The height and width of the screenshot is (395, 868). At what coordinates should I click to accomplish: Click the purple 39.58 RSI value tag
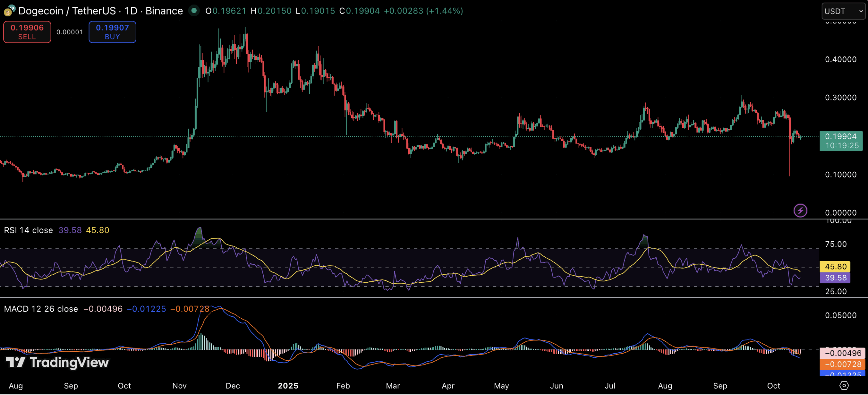click(836, 278)
